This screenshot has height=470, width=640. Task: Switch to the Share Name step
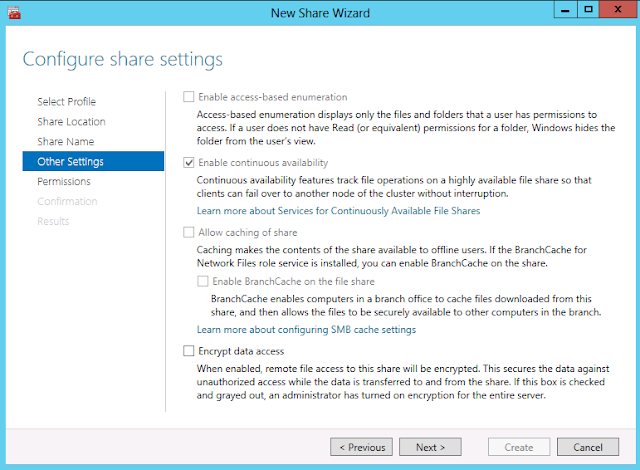[66, 142]
